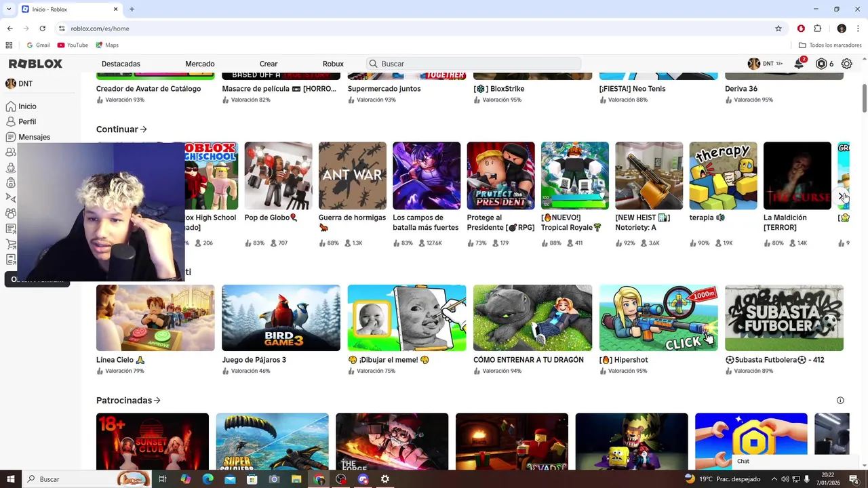Open the browser extensions puzzle icon

point(817,28)
